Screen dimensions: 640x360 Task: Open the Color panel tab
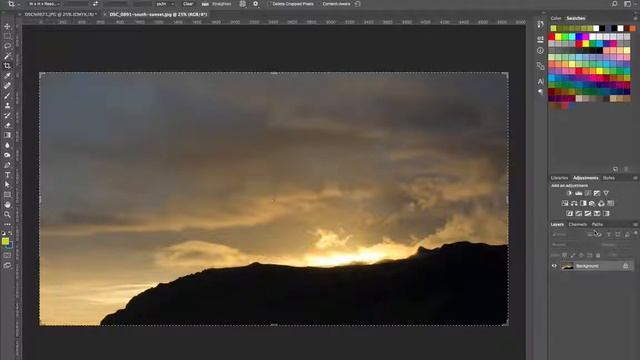(x=556, y=18)
